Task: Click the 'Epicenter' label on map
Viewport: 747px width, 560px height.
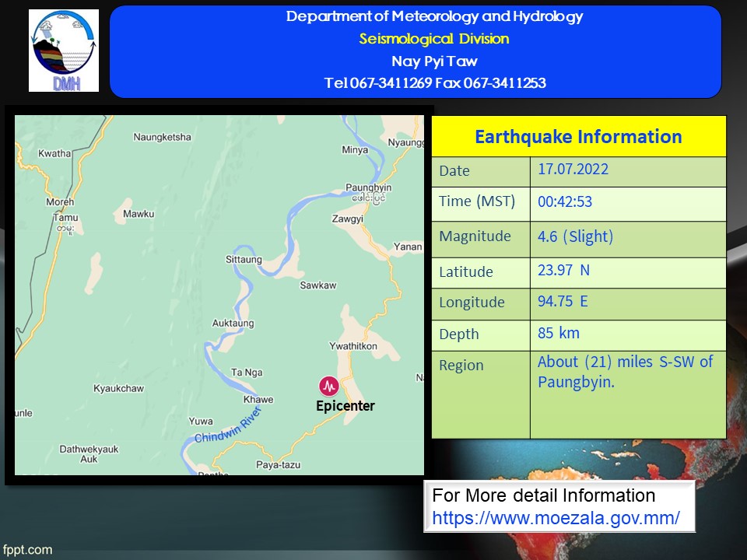Action: pos(345,406)
